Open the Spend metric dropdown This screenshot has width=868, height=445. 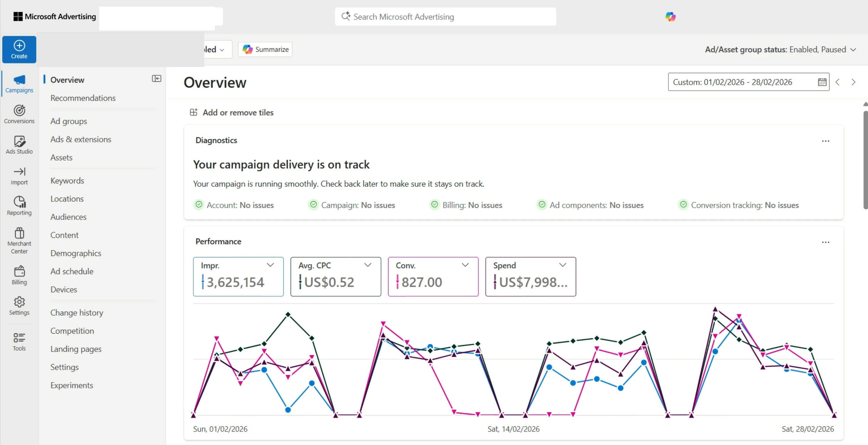click(x=563, y=265)
